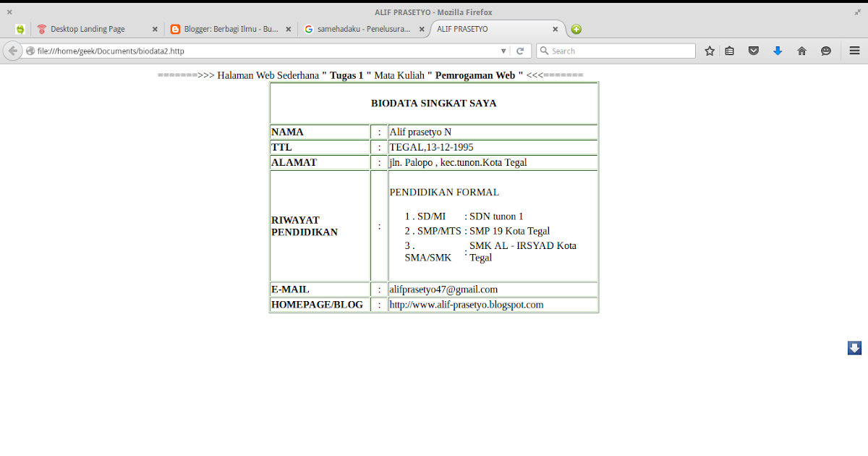This screenshot has height=456, width=868.
Task: Click the back navigation arrow
Action: click(x=12, y=51)
